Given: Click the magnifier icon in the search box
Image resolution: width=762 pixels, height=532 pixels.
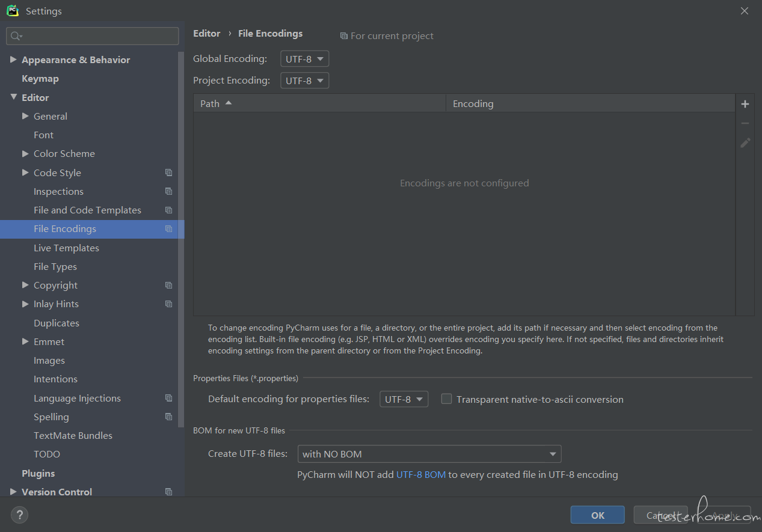Looking at the screenshot, I should point(16,36).
